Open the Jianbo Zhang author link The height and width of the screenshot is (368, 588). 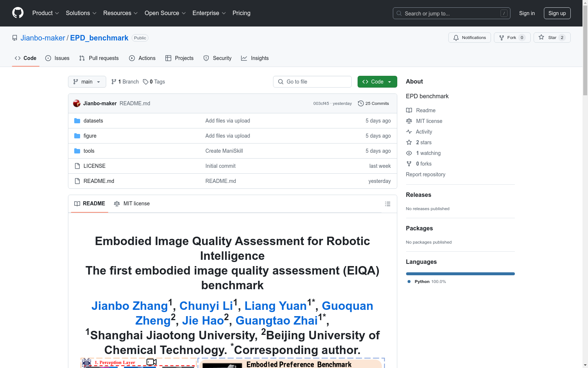click(x=130, y=306)
